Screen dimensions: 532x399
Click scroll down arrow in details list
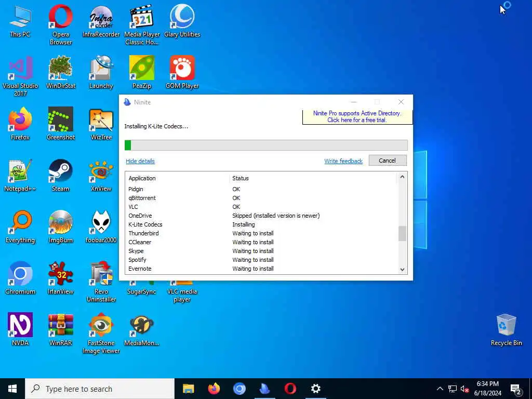(402, 270)
